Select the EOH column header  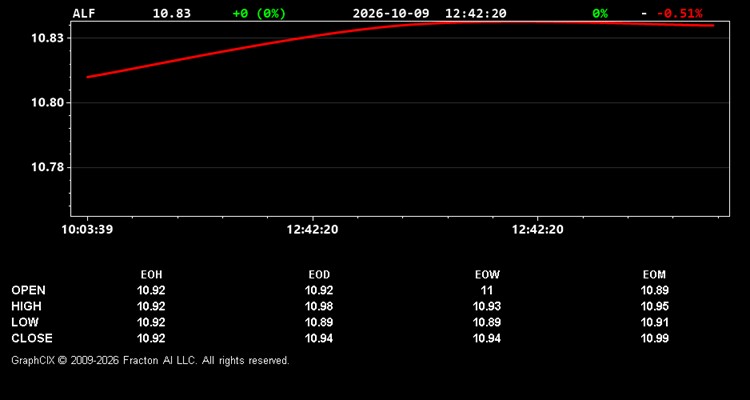tap(151, 275)
